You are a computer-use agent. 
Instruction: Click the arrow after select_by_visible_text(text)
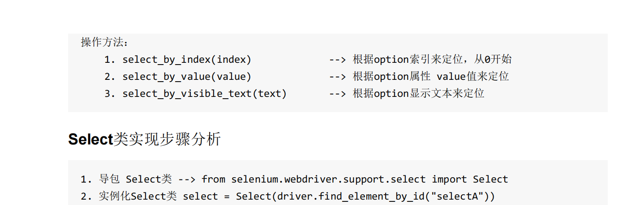click(x=338, y=94)
